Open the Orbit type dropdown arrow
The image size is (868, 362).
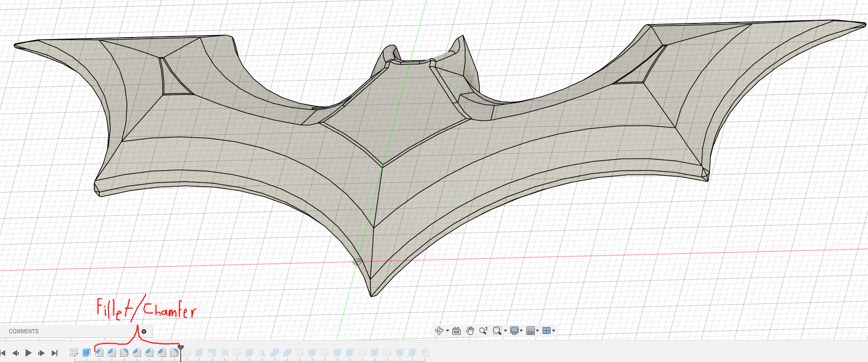pyautogui.click(x=448, y=331)
